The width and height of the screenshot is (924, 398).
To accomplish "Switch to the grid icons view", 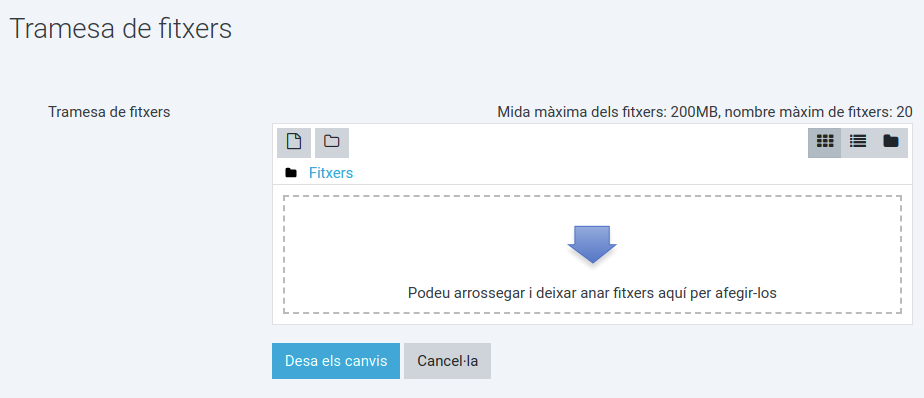I will pyautogui.click(x=824, y=142).
